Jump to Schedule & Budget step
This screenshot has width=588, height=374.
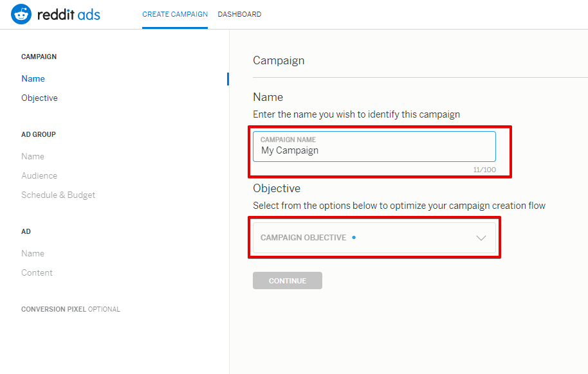tap(58, 195)
